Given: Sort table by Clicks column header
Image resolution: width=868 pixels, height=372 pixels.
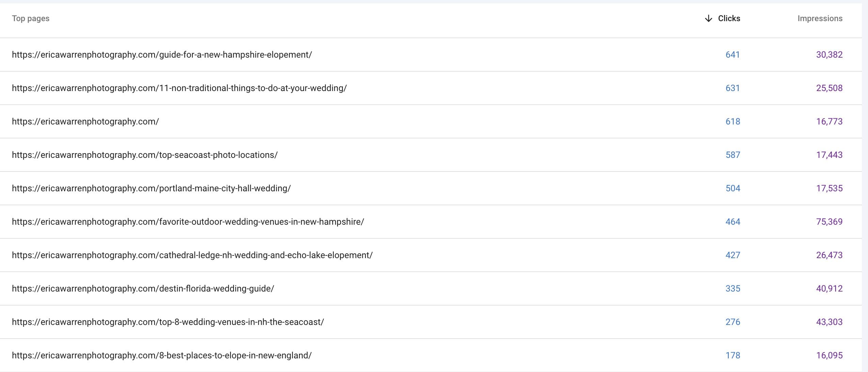Looking at the screenshot, I should coord(729,18).
